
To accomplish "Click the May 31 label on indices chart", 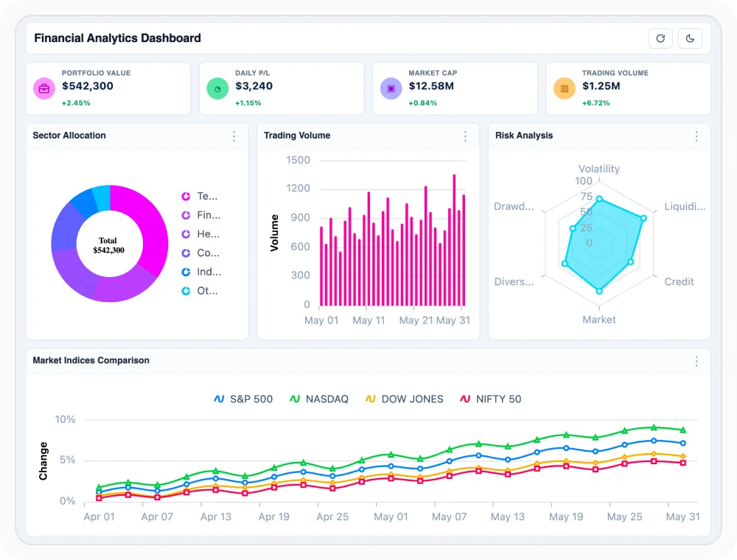I will (x=682, y=517).
